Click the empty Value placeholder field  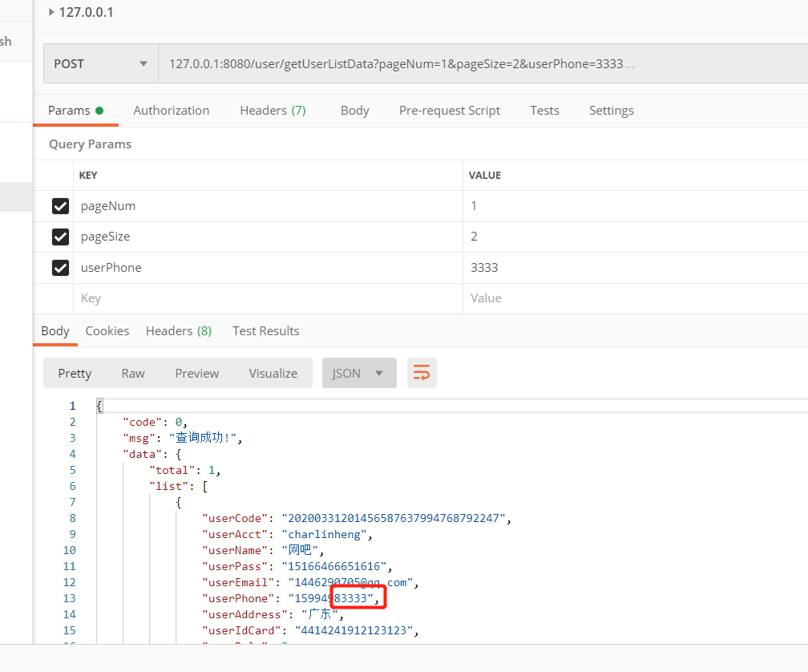click(x=636, y=298)
